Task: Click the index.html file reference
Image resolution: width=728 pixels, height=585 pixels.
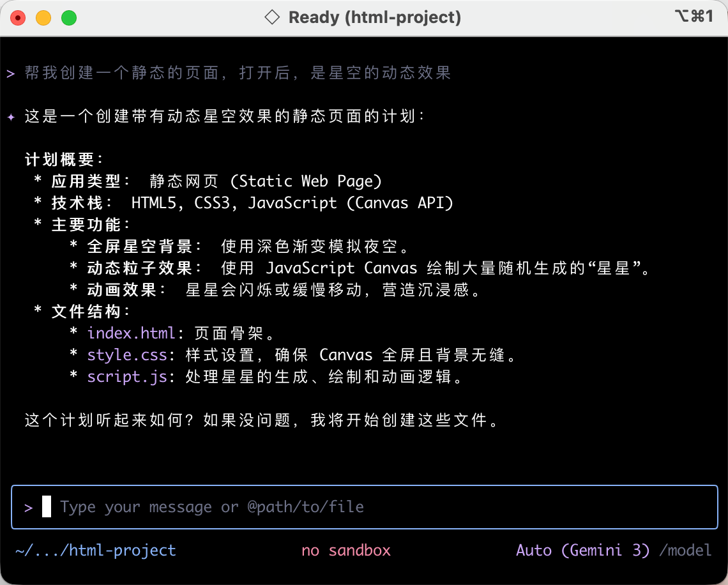Action: pyautogui.click(x=131, y=333)
